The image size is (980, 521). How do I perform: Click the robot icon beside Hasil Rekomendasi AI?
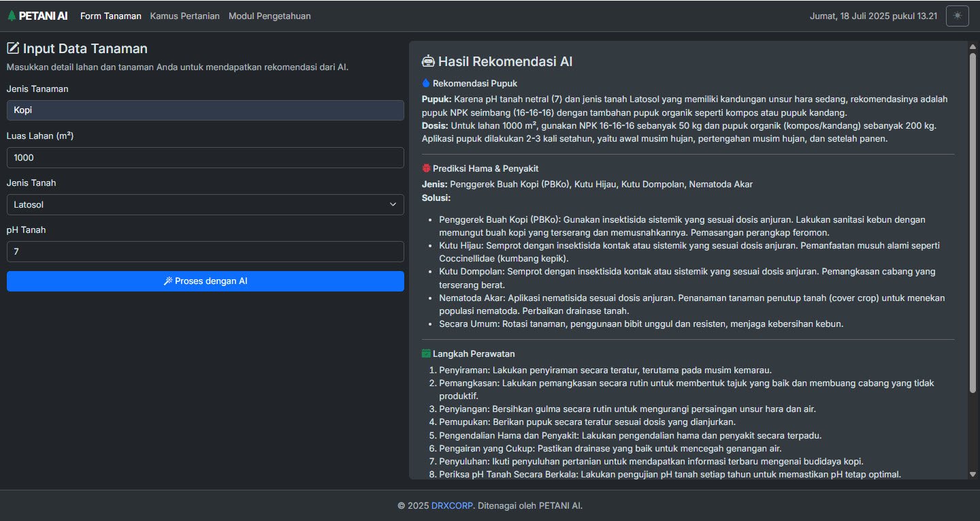pos(428,61)
